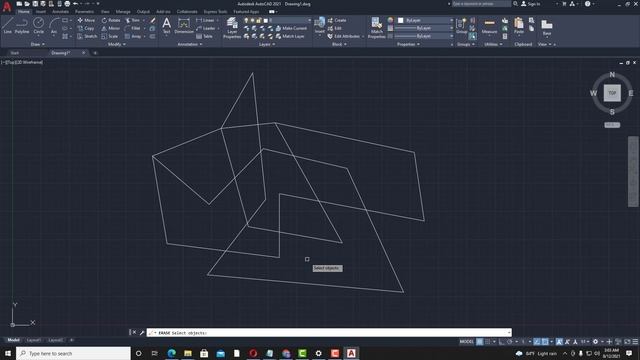This screenshot has height=360, width=640.
Task: Expand the Annotation panel
Action: 190,44
